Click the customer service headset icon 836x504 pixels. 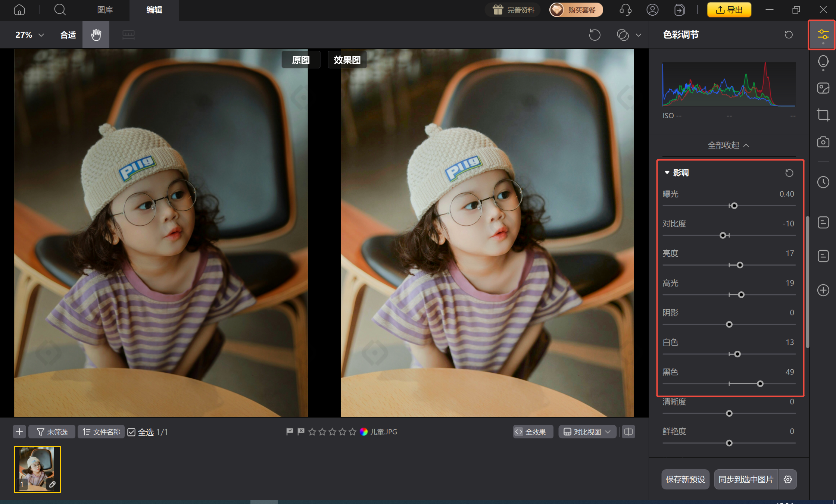tap(625, 10)
